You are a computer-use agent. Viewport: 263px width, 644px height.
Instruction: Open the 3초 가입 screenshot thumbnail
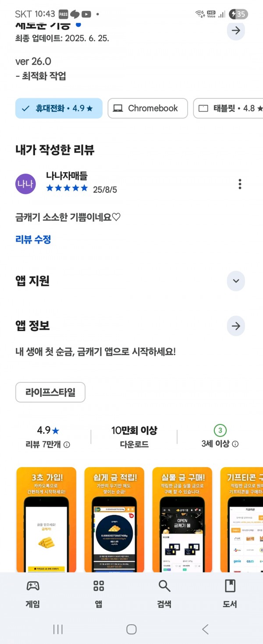(46, 520)
